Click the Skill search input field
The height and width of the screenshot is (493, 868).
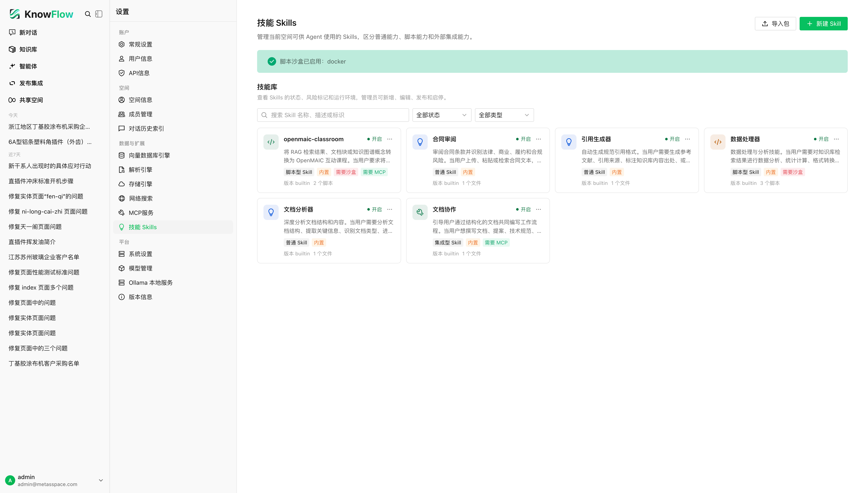pyautogui.click(x=333, y=115)
